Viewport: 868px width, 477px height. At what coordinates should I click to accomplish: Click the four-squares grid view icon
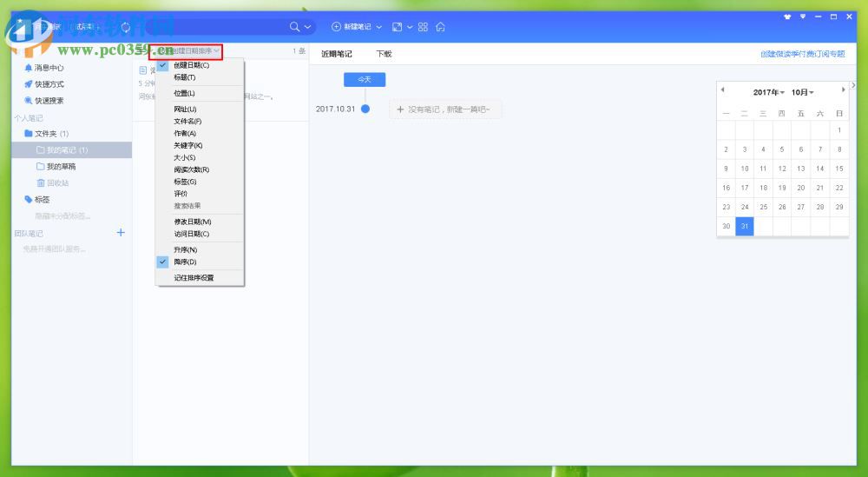423,27
